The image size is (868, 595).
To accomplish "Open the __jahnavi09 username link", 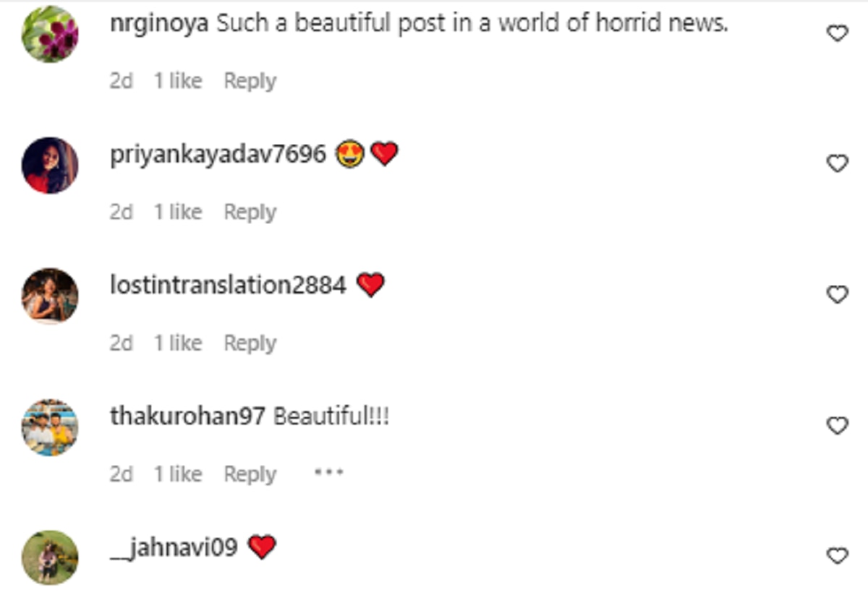I will pos(174,547).
